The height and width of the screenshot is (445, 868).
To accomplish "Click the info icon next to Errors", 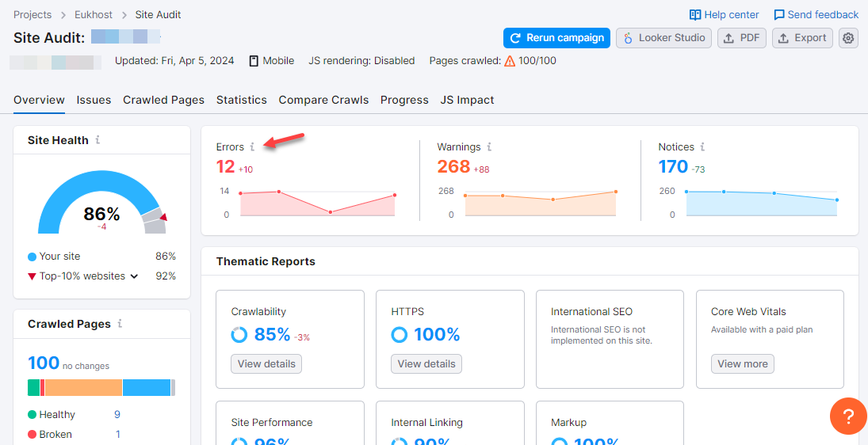I will click(252, 146).
